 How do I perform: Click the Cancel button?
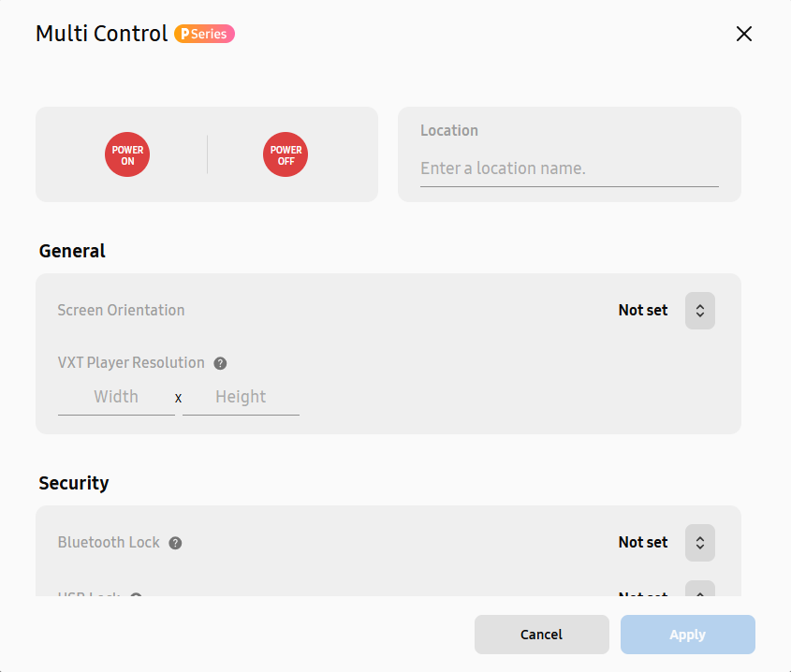[x=541, y=635]
